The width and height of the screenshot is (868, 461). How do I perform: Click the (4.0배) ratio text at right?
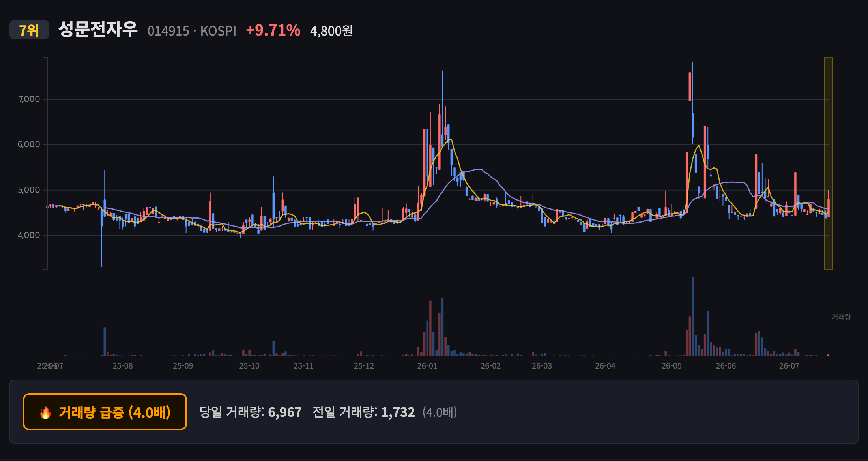coord(440,412)
